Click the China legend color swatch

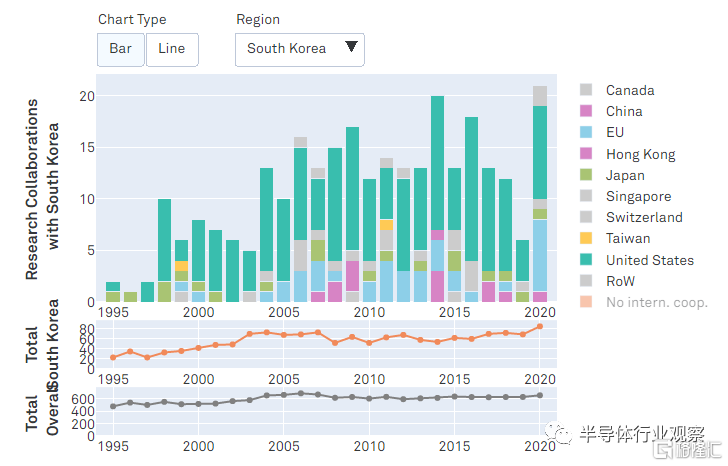[x=586, y=111]
